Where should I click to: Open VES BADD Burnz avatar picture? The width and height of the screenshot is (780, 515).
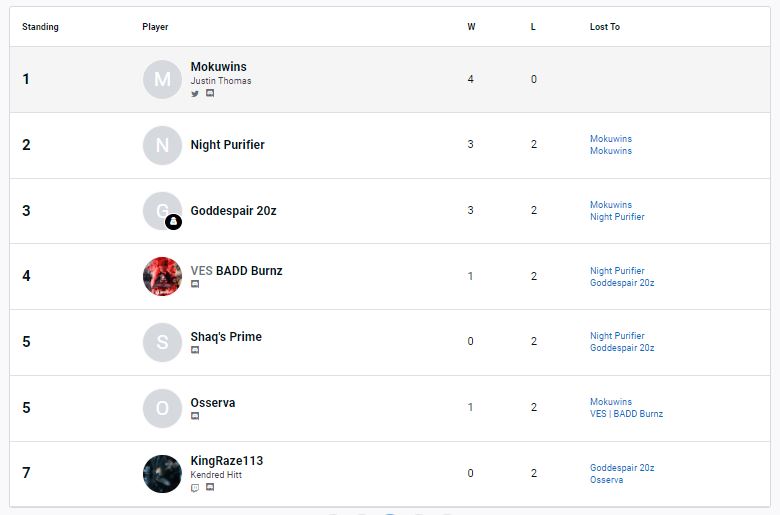162,276
